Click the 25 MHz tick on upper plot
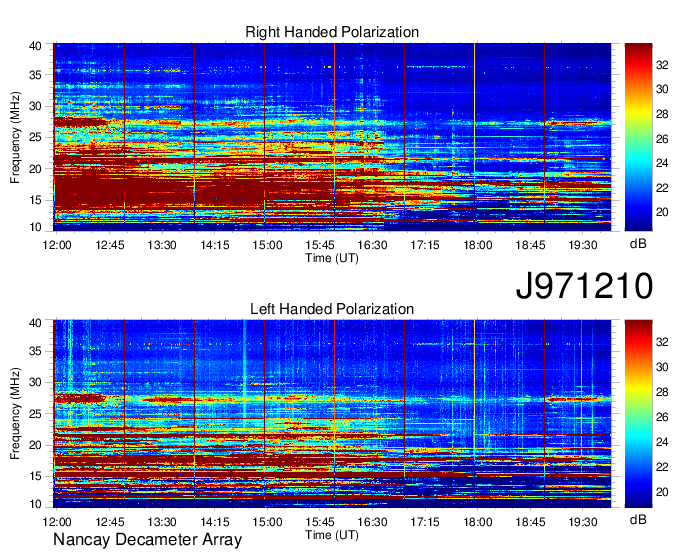Screen dimensions: 680x552 [35, 137]
